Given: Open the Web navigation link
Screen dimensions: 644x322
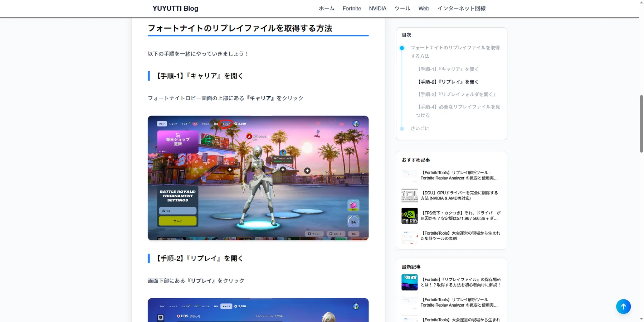Looking at the screenshot, I should [424, 8].
